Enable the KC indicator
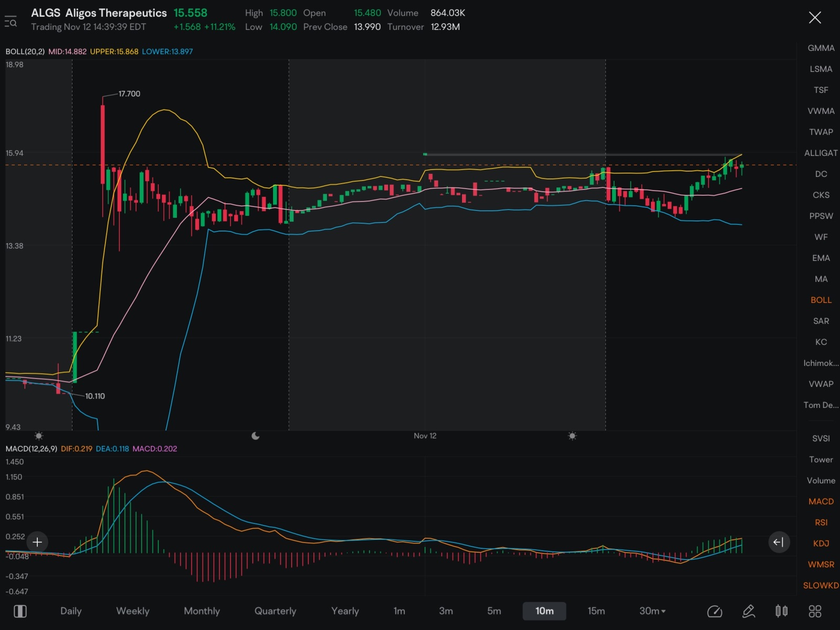The height and width of the screenshot is (630, 840). click(821, 342)
